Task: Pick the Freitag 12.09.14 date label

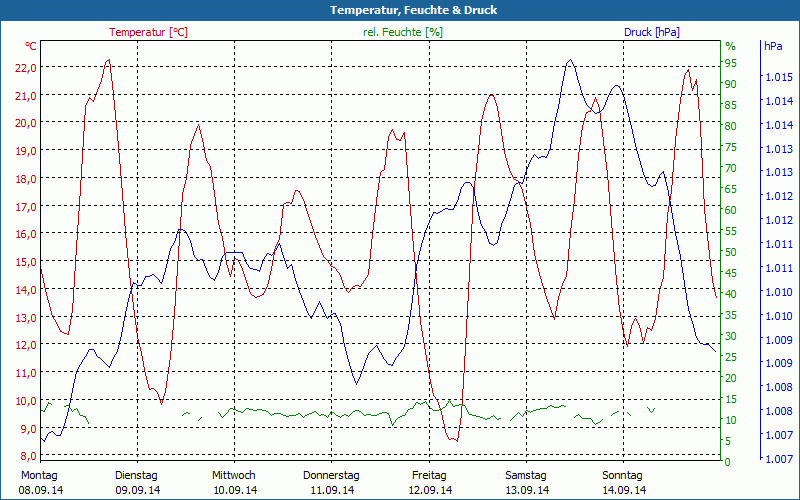Action: click(x=429, y=483)
